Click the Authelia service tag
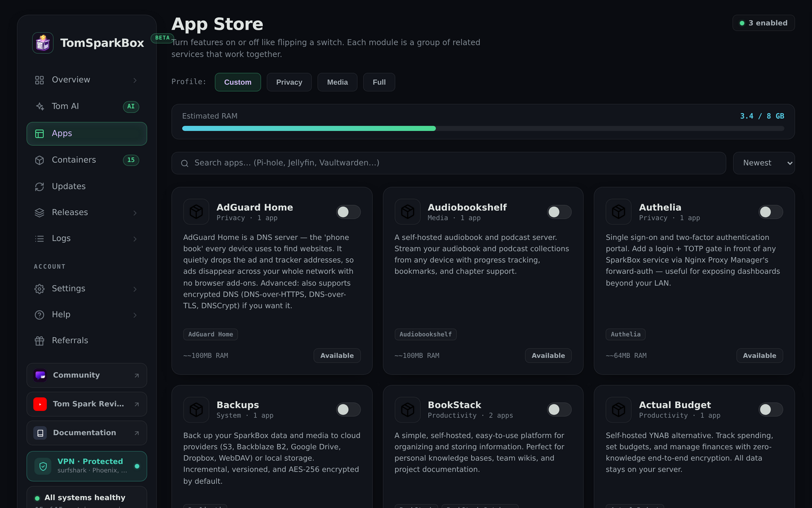 [625, 334]
